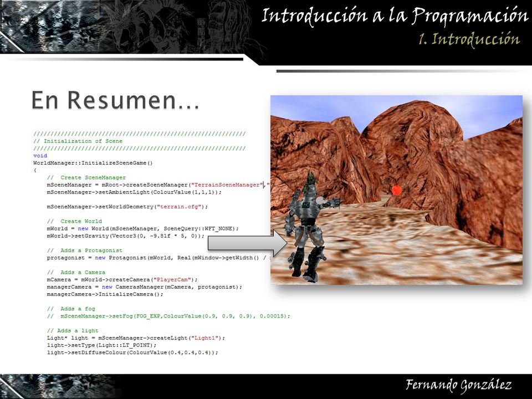Click the 'managerCamera->InitializeCamera();' line
This screenshot has height=399, width=532.
click(x=105, y=294)
